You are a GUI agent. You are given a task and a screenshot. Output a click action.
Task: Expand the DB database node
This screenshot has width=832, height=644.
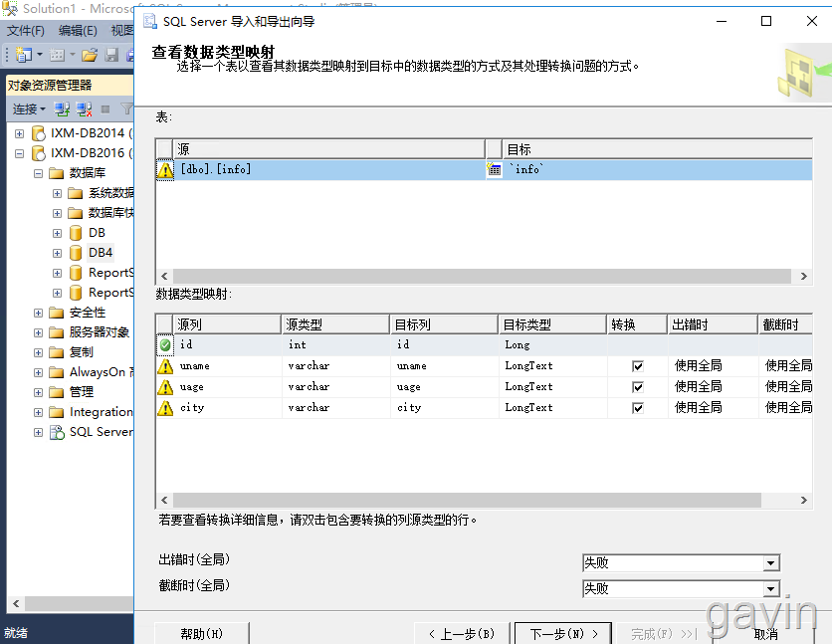pos(58,233)
